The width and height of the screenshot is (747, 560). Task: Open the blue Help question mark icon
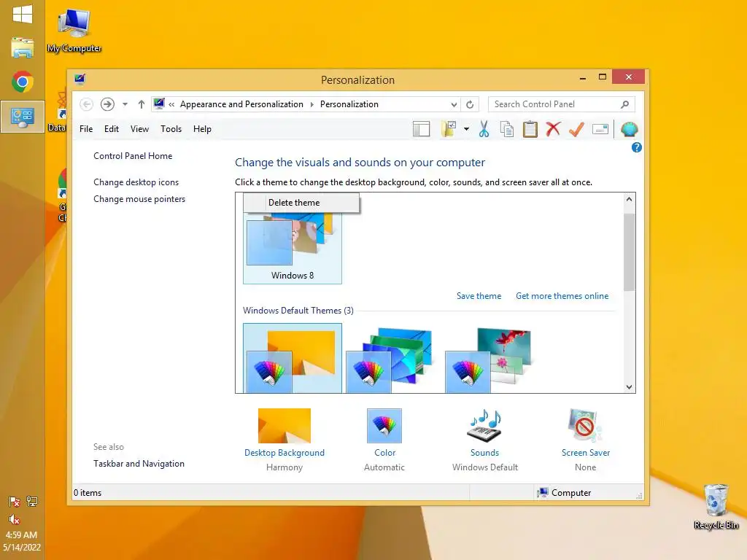636,147
